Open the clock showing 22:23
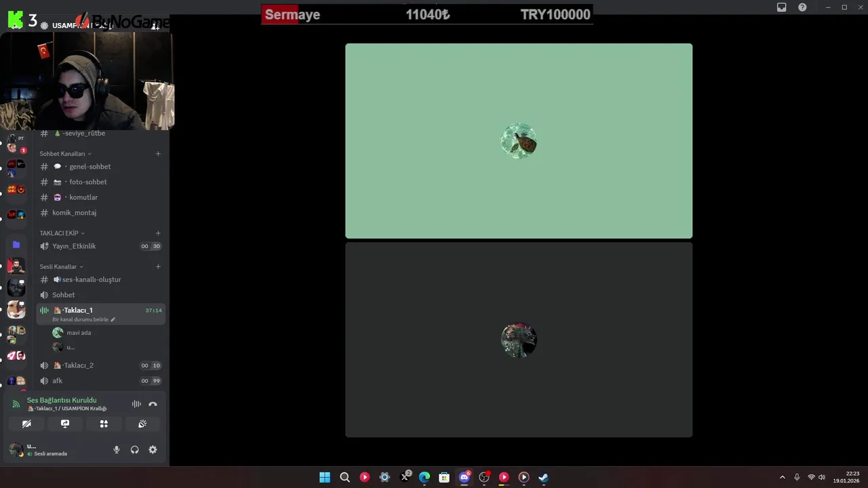 [x=846, y=477]
